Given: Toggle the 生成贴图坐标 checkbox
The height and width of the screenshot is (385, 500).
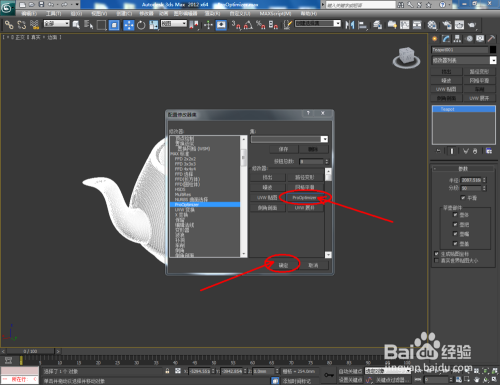Looking at the screenshot, I should tap(436, 254).
